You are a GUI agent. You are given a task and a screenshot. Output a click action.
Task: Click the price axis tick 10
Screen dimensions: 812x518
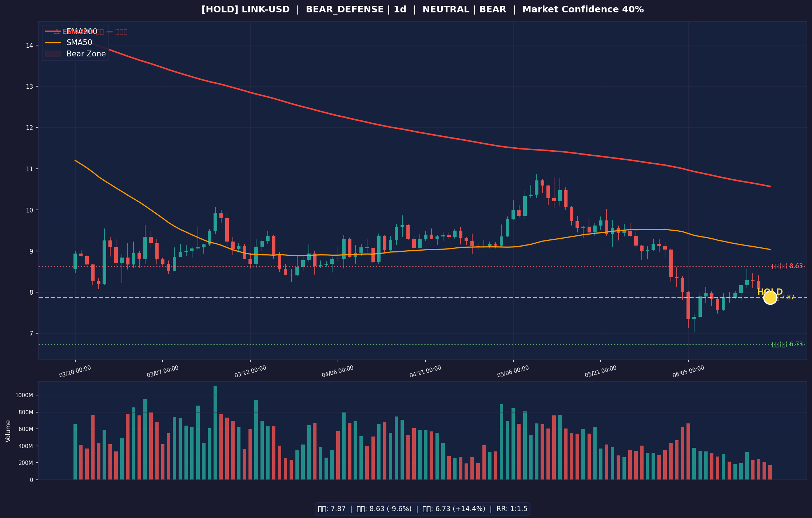tap(29, 210)
